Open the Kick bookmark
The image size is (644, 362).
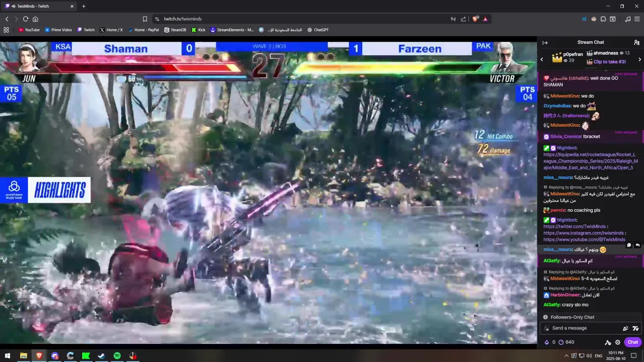[198, 30]
